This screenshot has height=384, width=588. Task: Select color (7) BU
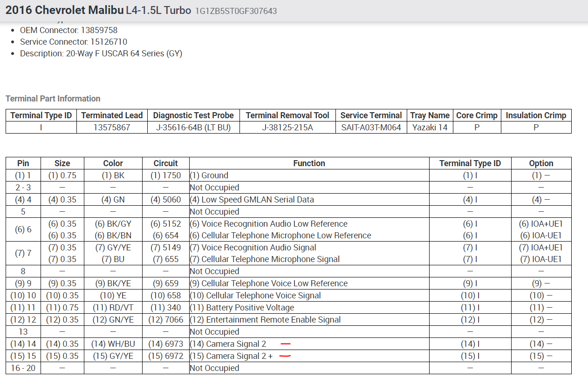(x=113, y=259)
